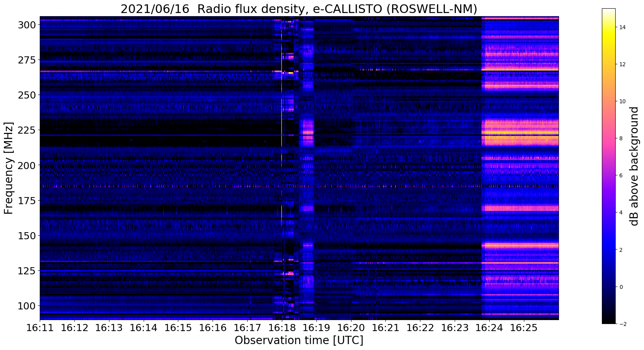Click the 225 frequency tick label
Viewport: 644px width, 350px height.
point(27,130)
